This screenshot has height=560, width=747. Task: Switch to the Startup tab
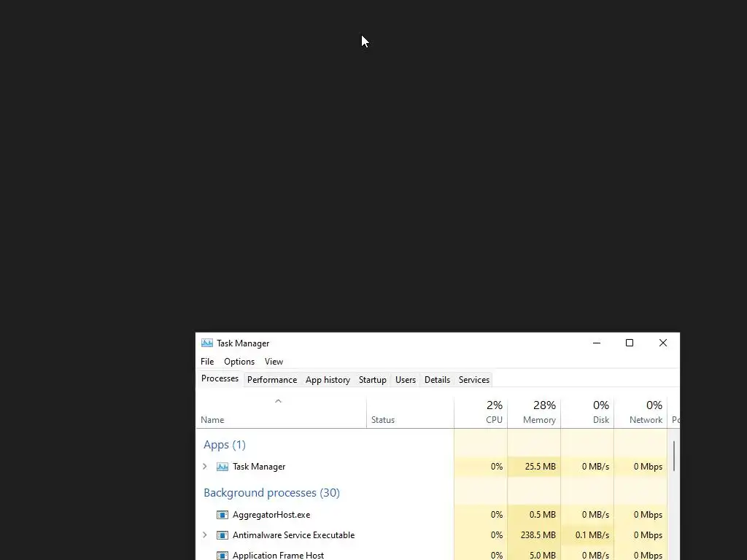373,379
